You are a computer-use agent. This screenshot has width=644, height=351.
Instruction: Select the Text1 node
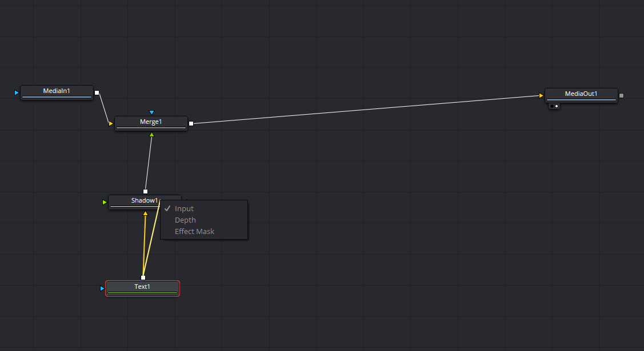click(142, 288)
